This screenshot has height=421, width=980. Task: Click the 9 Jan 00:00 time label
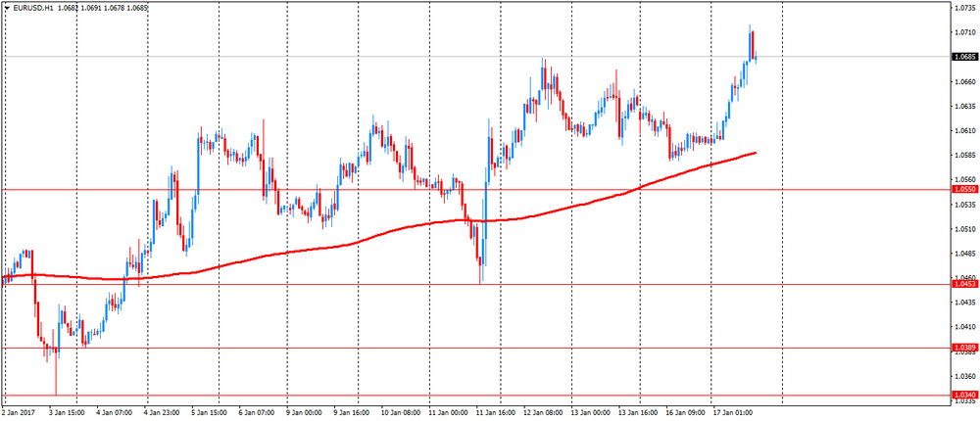(303, 413)
